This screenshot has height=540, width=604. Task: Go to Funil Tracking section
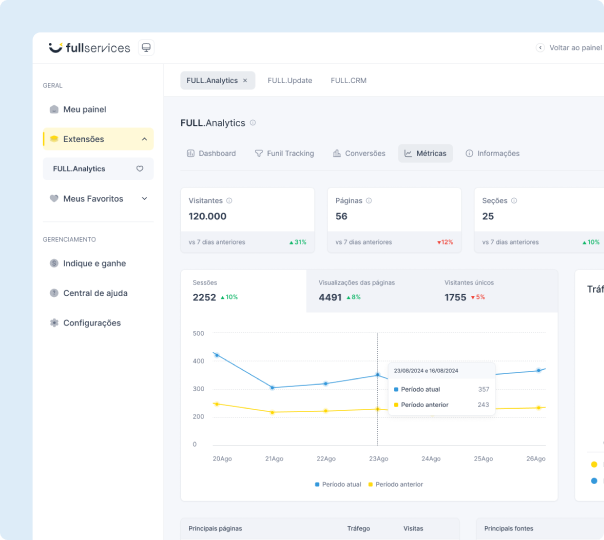point(284,153)
